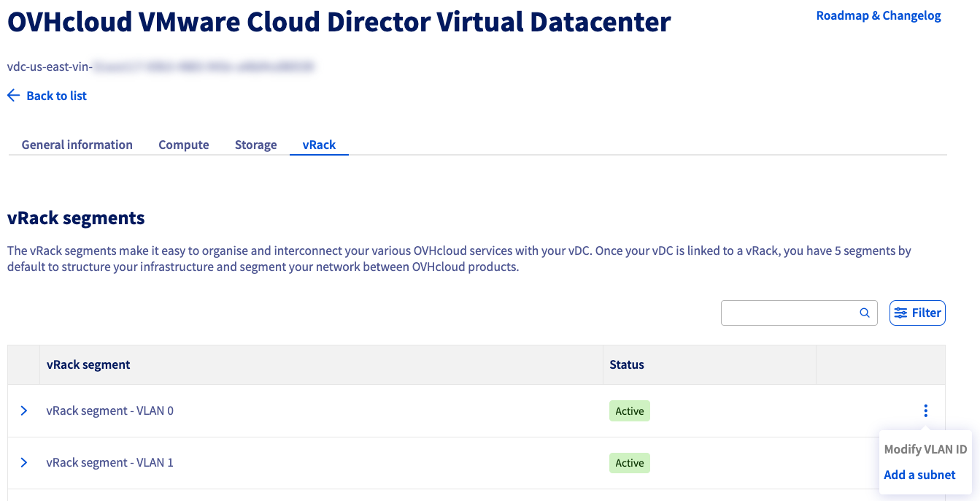Select the vRack tab

[319, 145]
